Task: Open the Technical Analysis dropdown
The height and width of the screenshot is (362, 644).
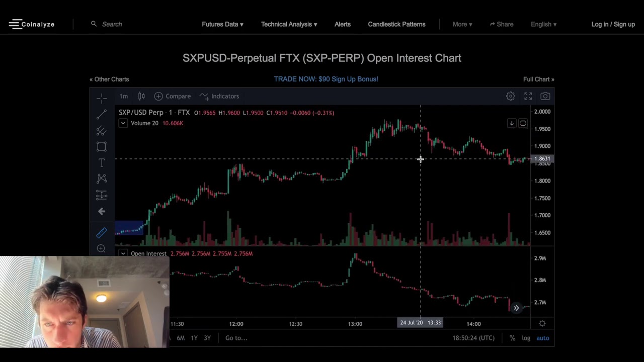Action: coord(289,24)
